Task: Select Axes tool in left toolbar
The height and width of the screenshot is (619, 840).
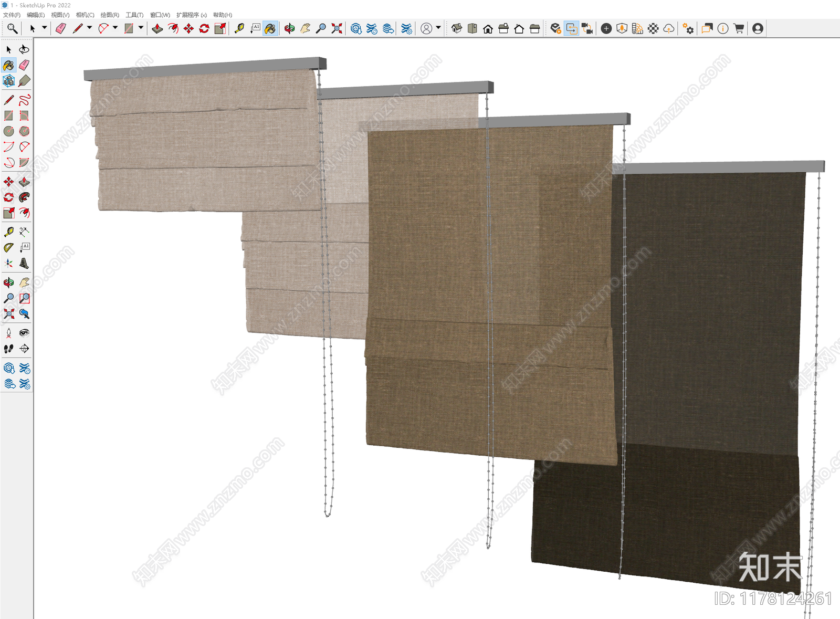Action: 9,264
